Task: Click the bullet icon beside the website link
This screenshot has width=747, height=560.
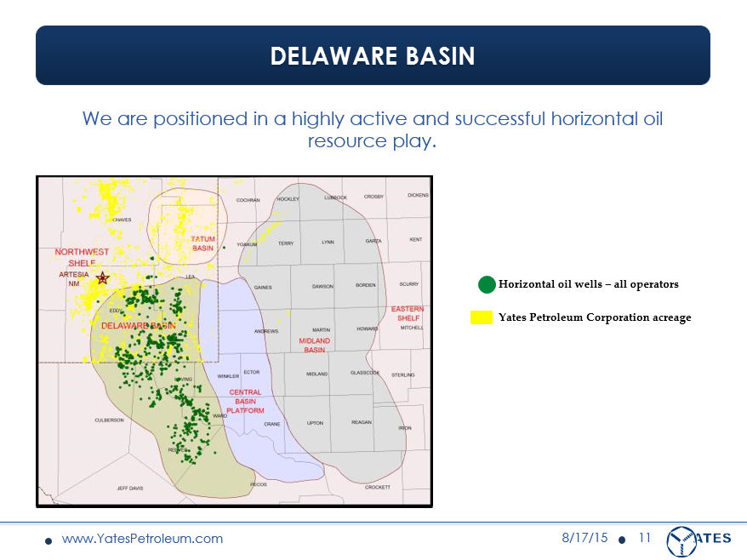Action: (x=48, y=540)
